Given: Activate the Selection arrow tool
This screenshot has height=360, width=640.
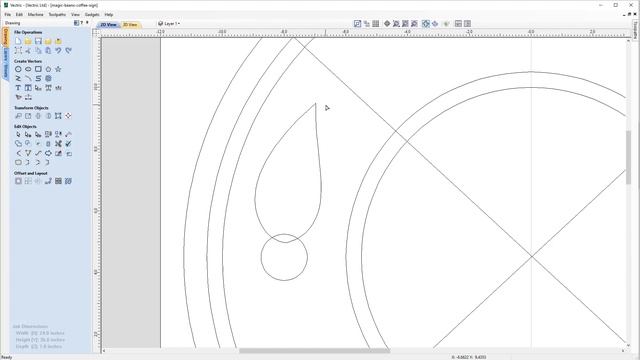Looking at the screenshot, I should (x=18, y=134).
